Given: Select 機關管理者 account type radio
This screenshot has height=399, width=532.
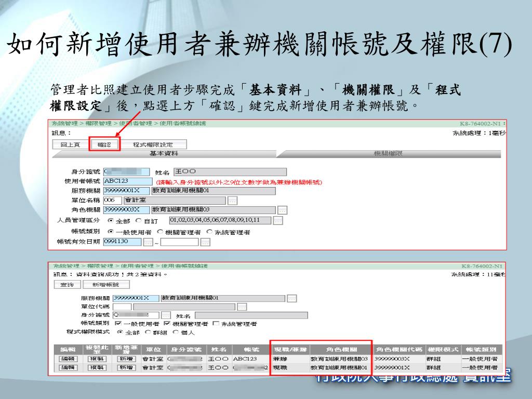Looking at the screenshot, I should pos(160,232).
